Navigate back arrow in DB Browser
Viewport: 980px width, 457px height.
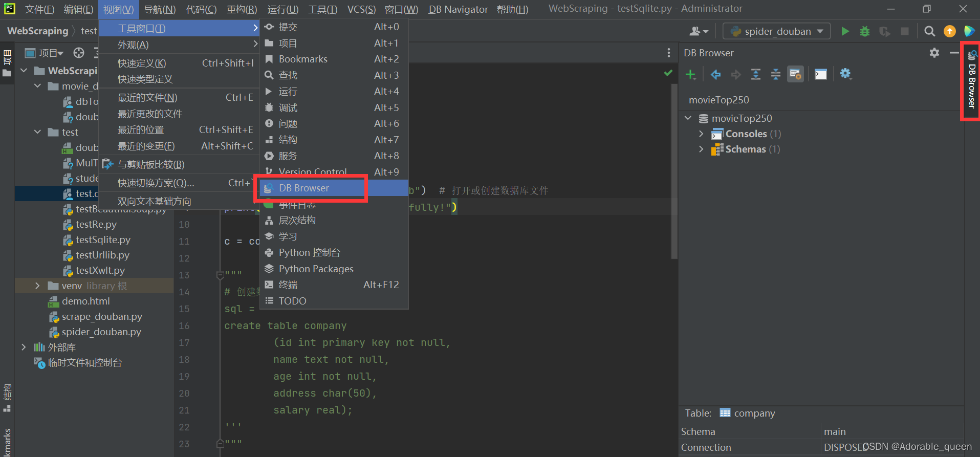[715, 74]
